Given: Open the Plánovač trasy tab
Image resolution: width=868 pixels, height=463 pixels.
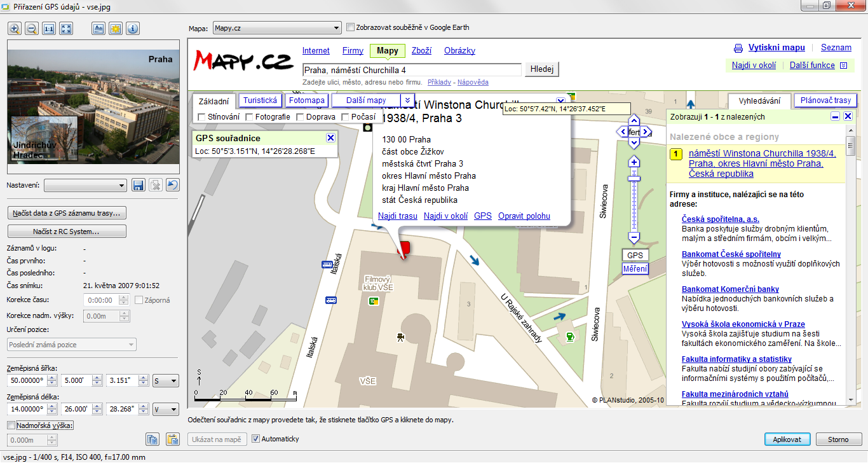Looking at the screenshot, I should pos(825,100).
